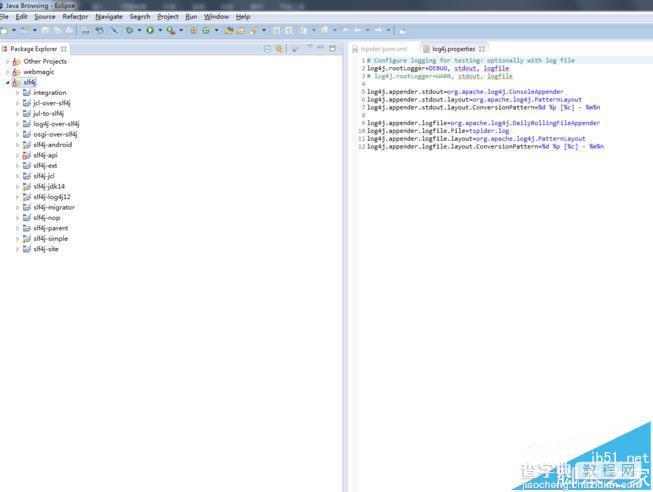
Task: Click the New Java Package icon
Action: pyautogui.click(x=193, y=30)
